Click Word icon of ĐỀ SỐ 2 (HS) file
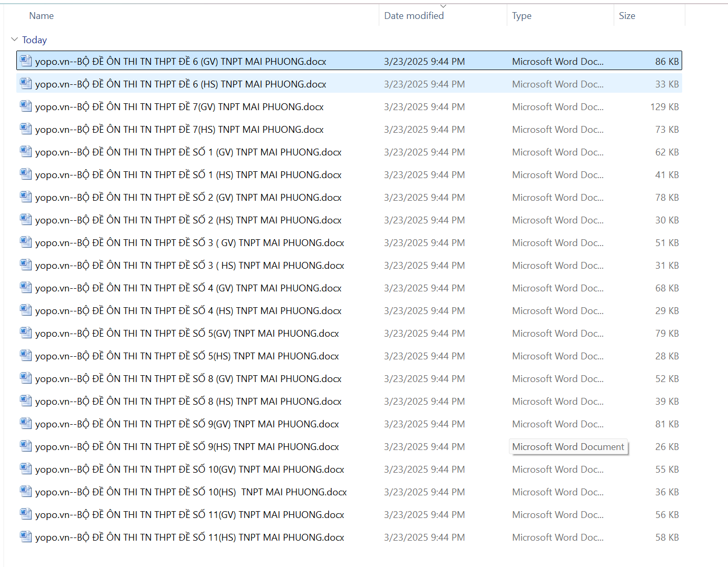The width and height of the screenshot is (728, 567). (x=26, y=220)
